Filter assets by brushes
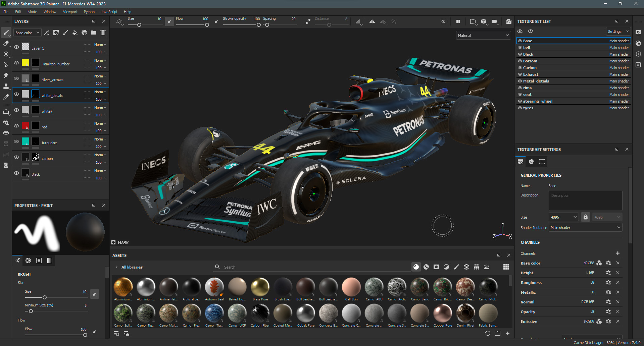644x346 pixels. tap(456, 267)
